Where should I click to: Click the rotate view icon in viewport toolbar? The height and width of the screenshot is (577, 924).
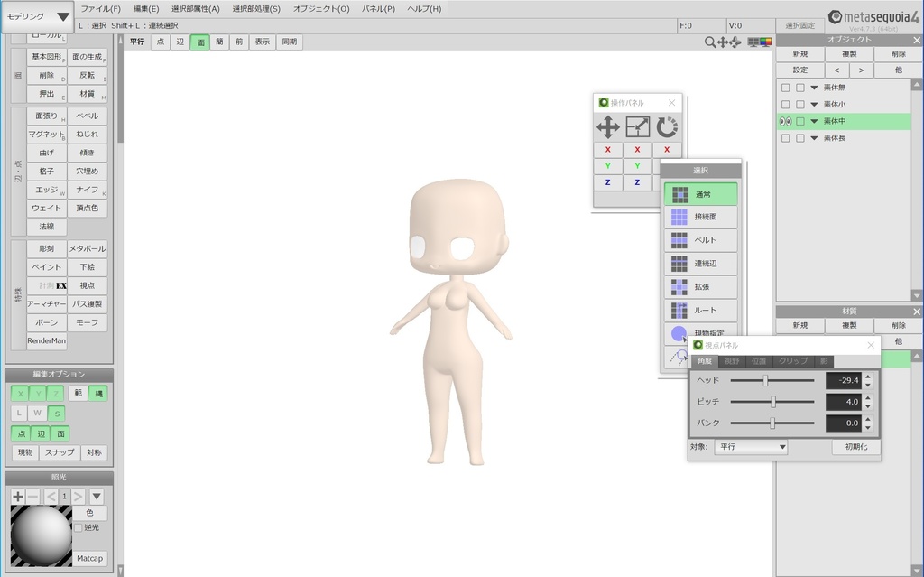735,42
